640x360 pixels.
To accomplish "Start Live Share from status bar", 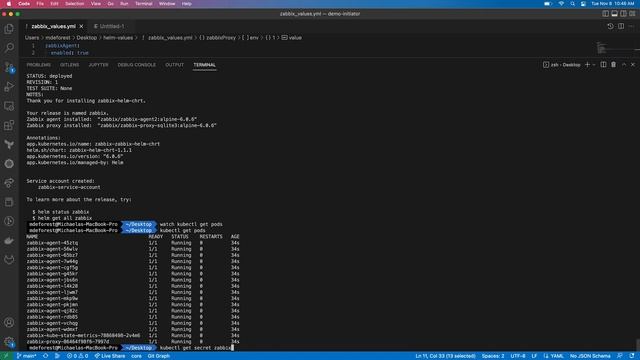I will pyautogui.click(x=110, y=356).
